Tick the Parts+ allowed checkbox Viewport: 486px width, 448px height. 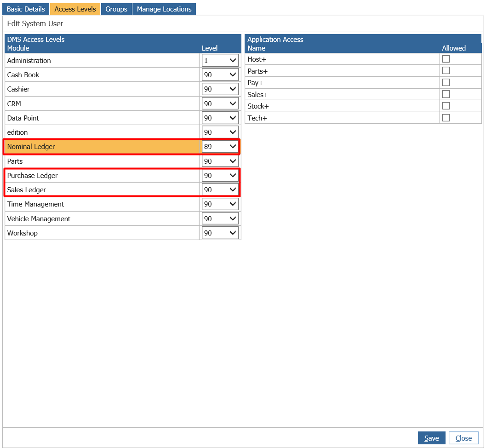[446, 71]
